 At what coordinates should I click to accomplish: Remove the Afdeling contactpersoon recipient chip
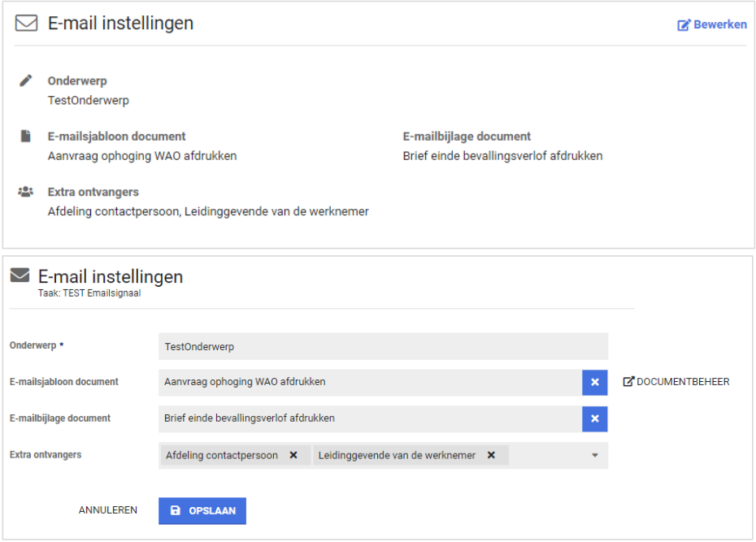click(x=293, y=455)
